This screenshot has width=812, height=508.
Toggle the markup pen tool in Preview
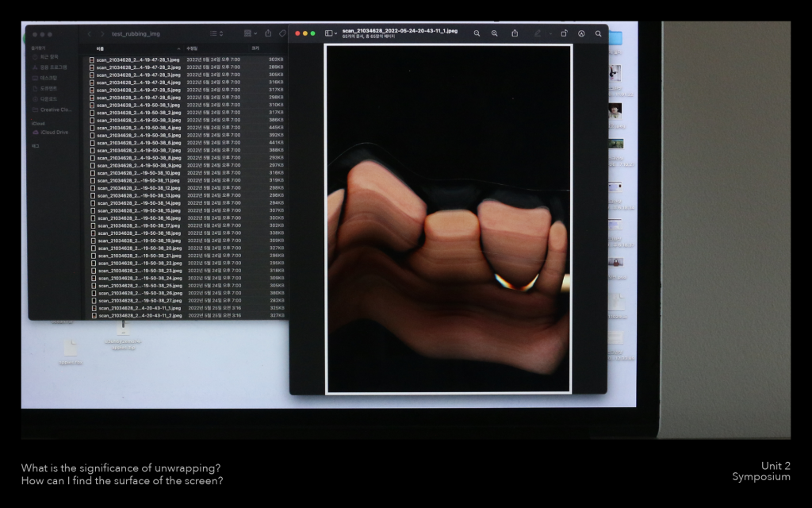point(538,33)
